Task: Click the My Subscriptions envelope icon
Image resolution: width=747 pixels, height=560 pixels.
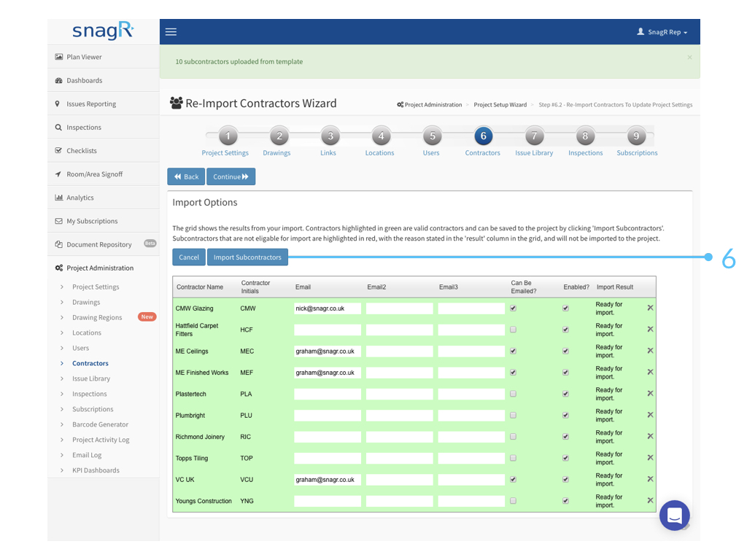Action: pos(58,221)
